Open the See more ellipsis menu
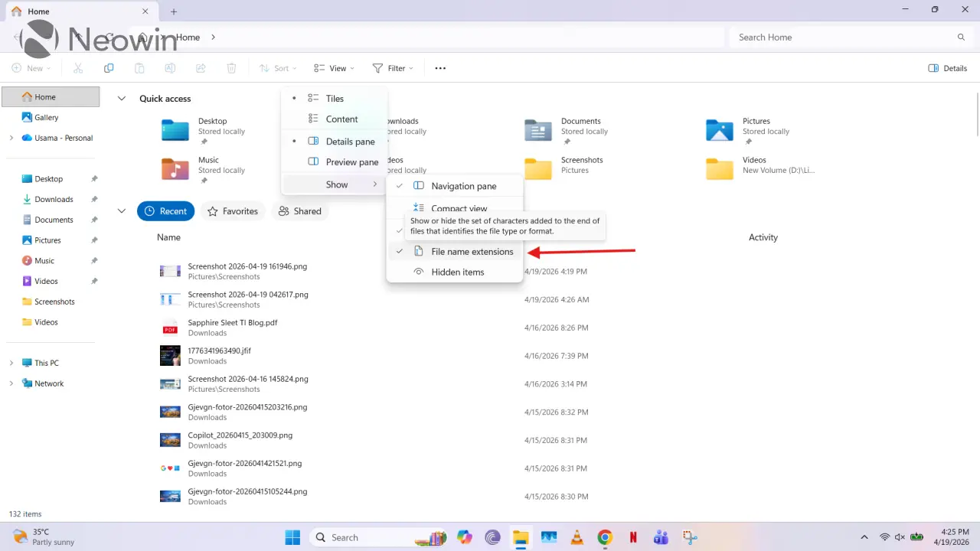Screen dimensions: 980x551 440,68
